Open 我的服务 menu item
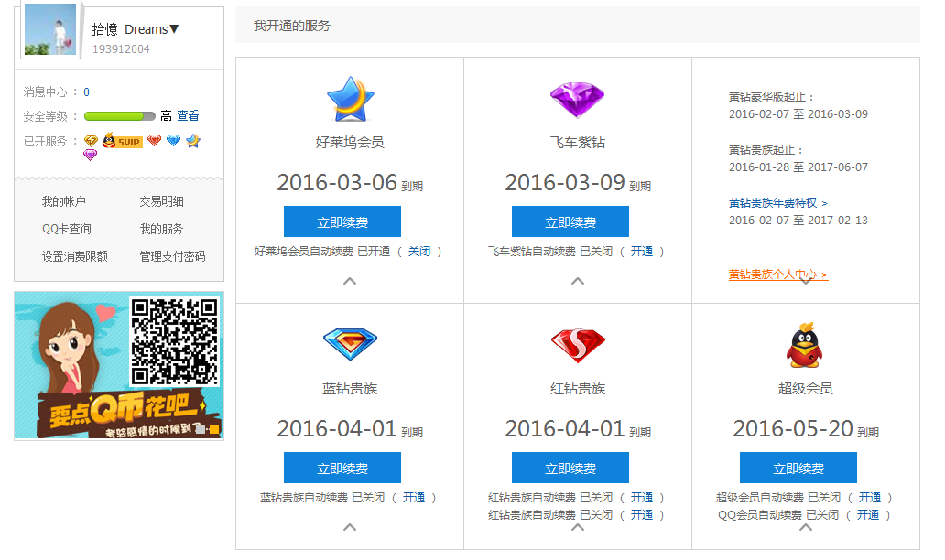Screen dimensions: 945x560 click(x=161, y=229)
